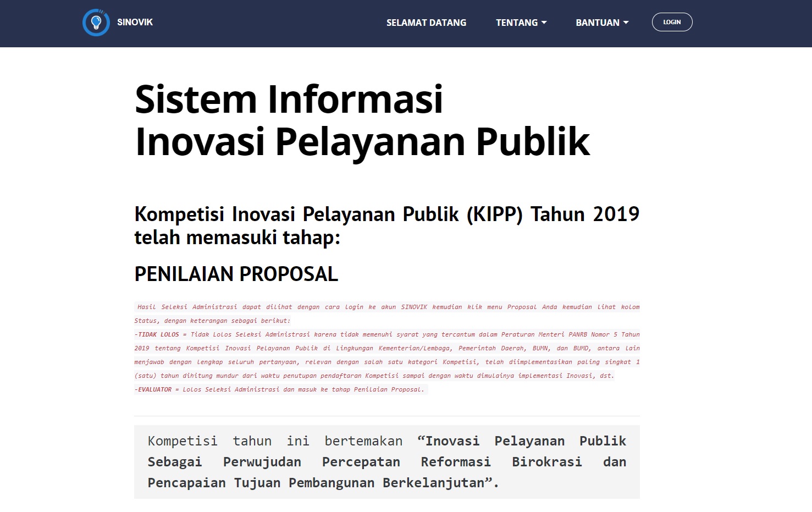
Task: Click the quoted theme 'Inovasi Pelayanan Publik Sebagai Perwujudan'
Action: tap(387, 462)
